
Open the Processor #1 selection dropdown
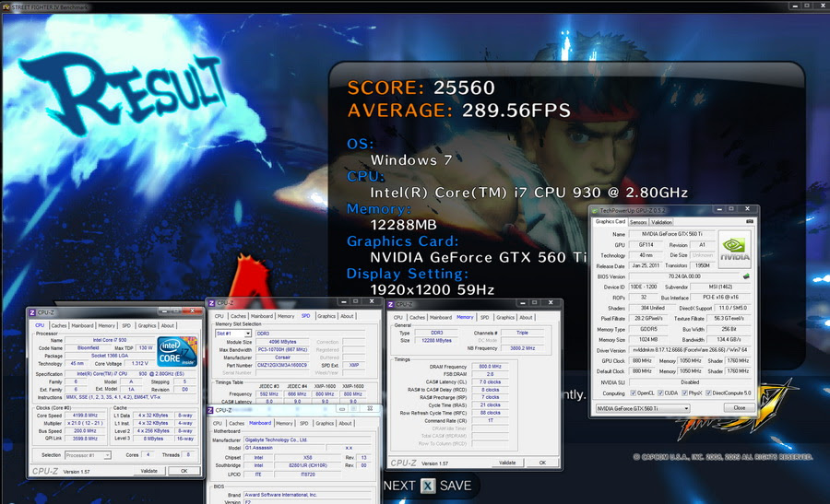[88, 455]
